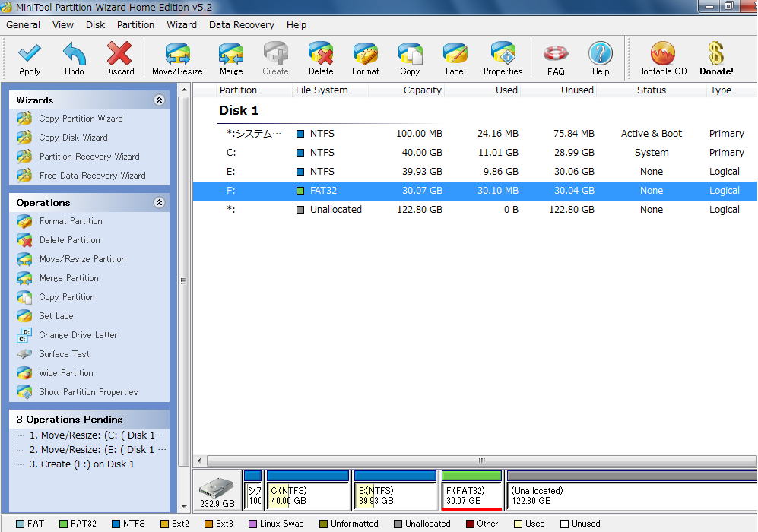758x532 pixels.
Task: Click the C:(NTFS) 40.00 GB disk map block
Action: click(x=308, y=490)
